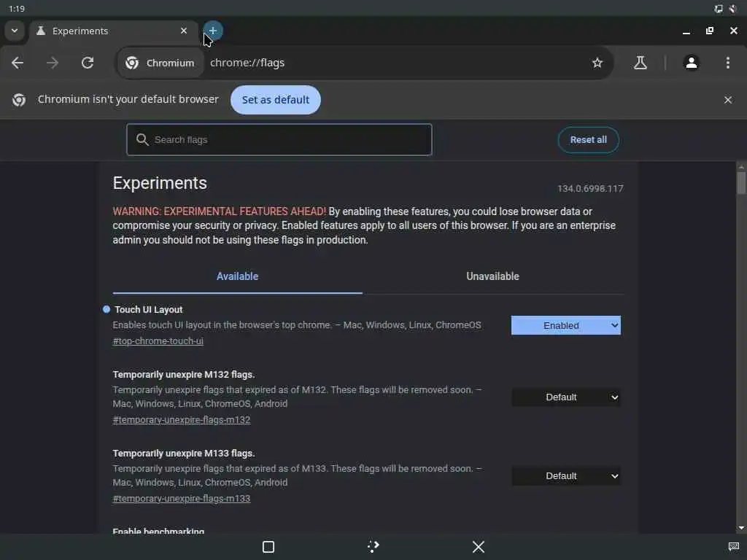Screen dimensions: 747x560
Task: Open the on-screen keyboard icon
Action: coord(734,546)
